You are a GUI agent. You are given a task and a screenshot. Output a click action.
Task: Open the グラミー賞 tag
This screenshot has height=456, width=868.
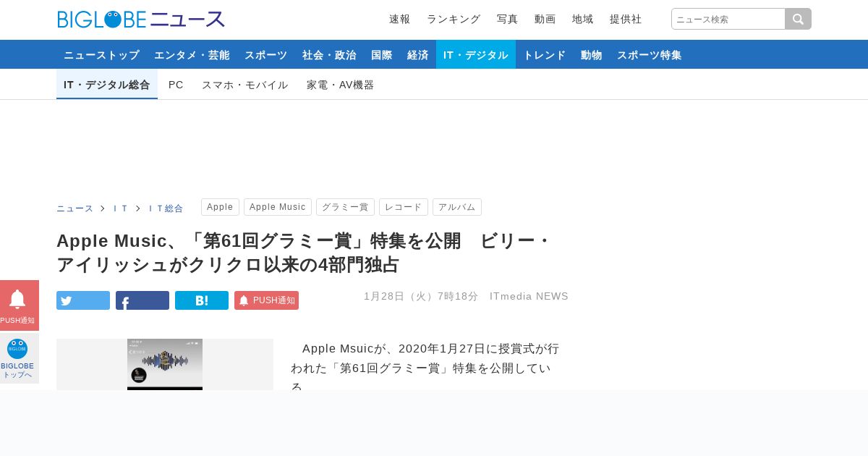(x=345, y=207)
